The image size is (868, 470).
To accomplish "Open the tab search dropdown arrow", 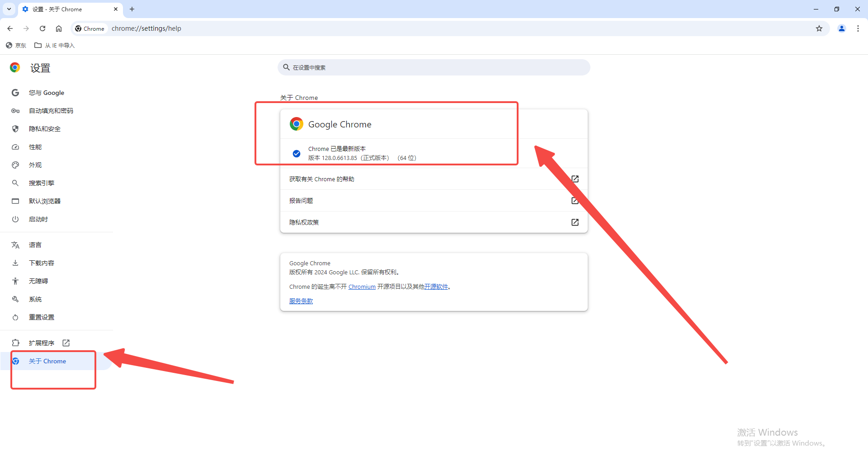I will tap(9, 9).
